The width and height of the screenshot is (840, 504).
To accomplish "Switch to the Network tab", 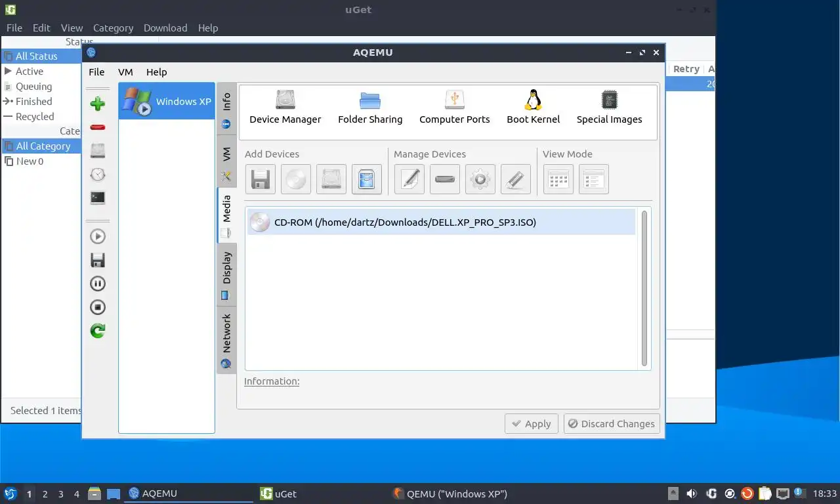I will (x=226, y=340).
